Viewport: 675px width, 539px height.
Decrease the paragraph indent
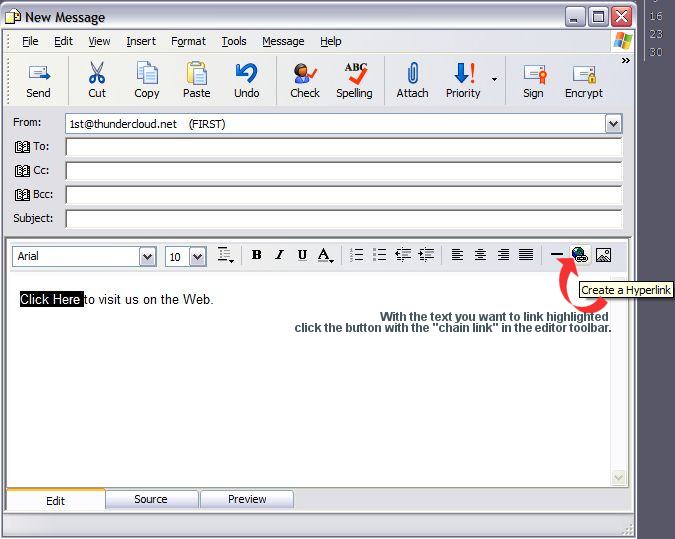coord(403,255)
